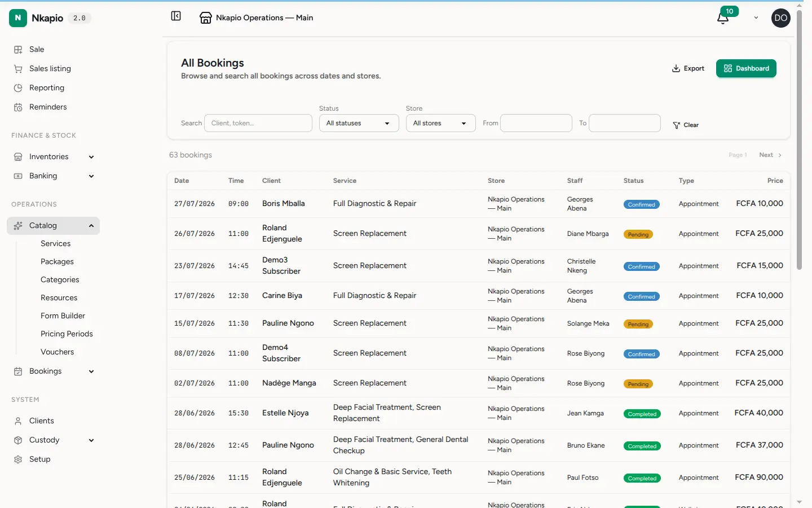Expand the Custody section chevron
This screenshot has height=508, width=812.
(x=91, y=440)
